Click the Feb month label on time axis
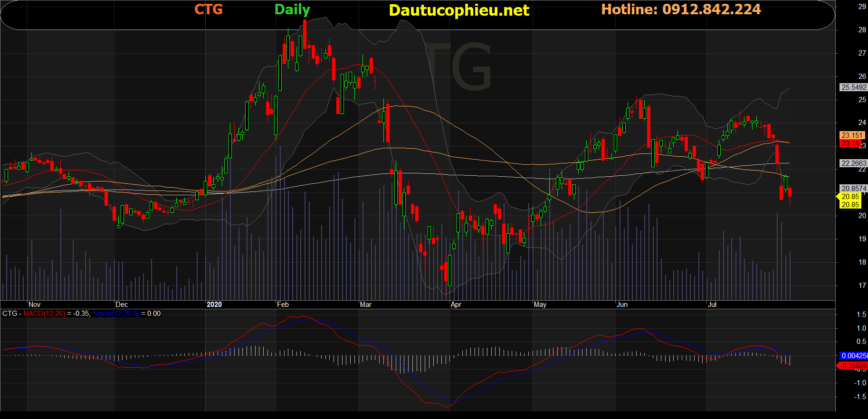Screen dimensions: 868x419 coord(283,305)
